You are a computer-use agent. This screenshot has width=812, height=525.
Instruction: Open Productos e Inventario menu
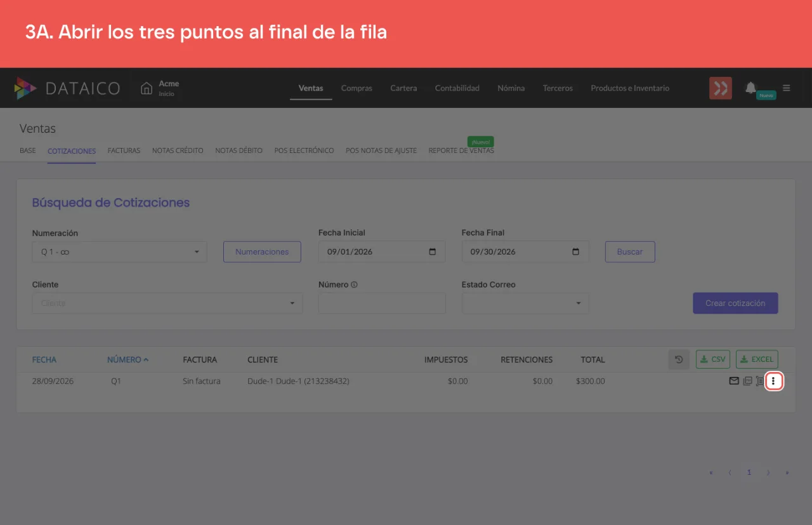(x=630, y=88)
